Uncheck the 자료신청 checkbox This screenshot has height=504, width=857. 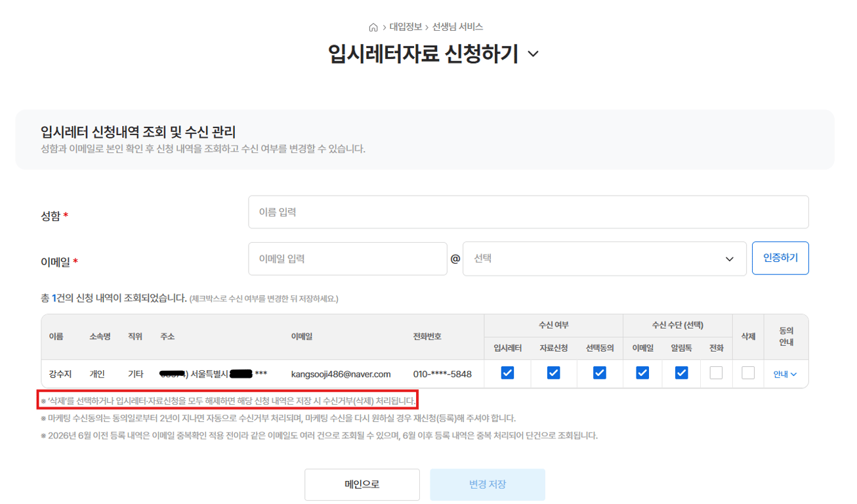553,373
